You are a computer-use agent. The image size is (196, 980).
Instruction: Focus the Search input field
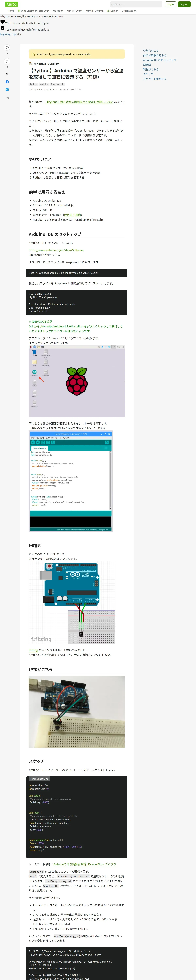click(x=136, y=5)
